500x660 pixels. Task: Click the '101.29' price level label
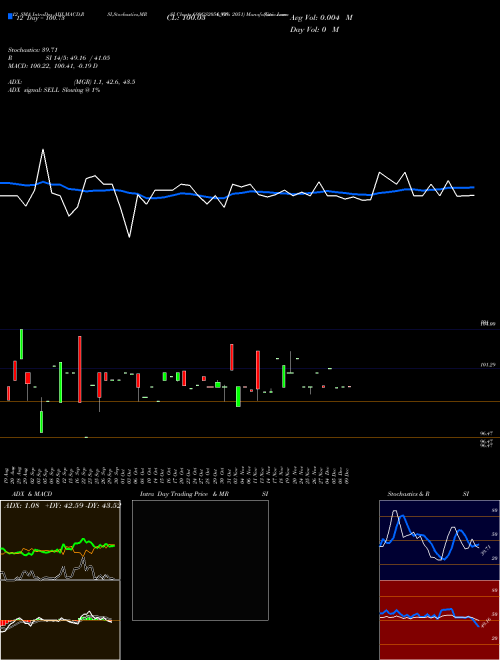coord(487,365)
